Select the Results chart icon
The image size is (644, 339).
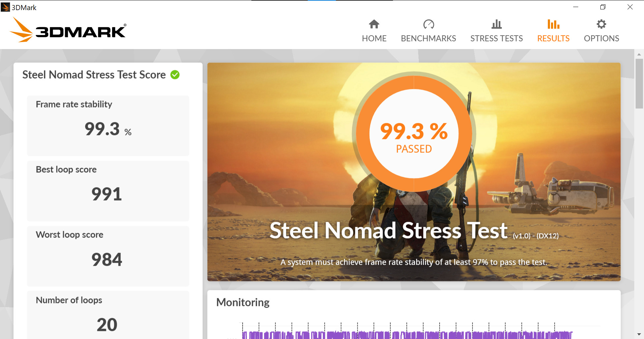click(553, 24)
